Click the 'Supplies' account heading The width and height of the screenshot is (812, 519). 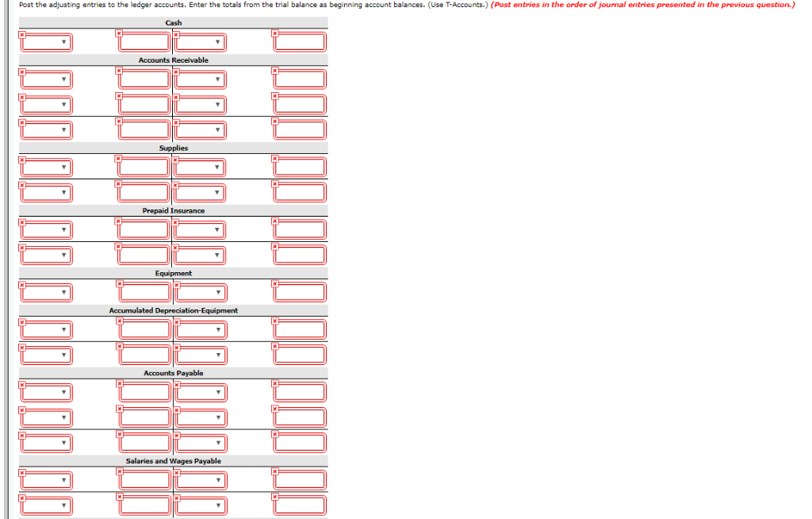tap(174, 148)
